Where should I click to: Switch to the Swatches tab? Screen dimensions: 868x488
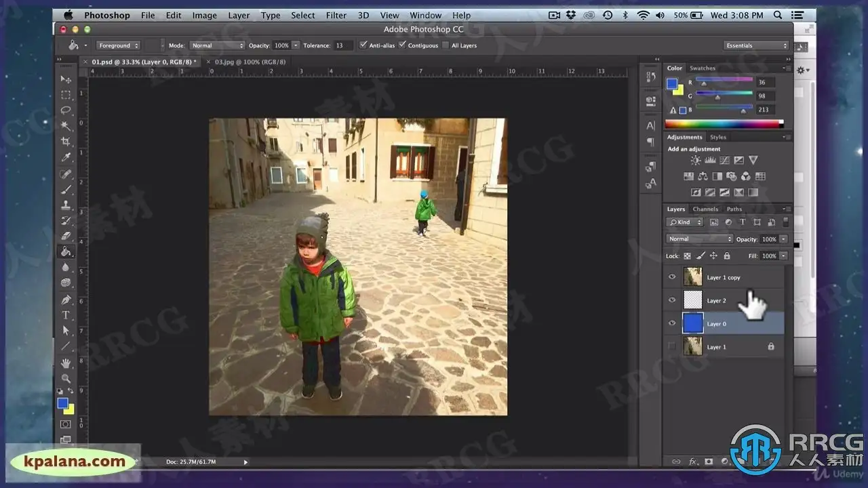tap(703, 68)
